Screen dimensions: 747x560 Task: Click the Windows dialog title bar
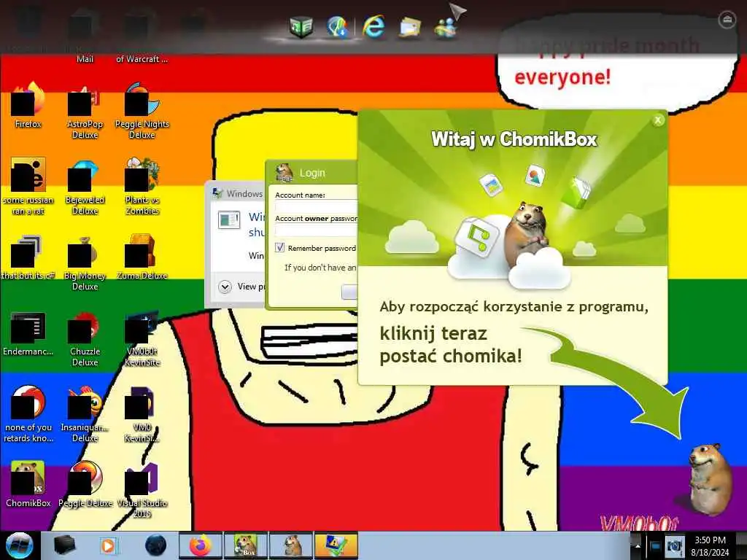click(236, 193)
